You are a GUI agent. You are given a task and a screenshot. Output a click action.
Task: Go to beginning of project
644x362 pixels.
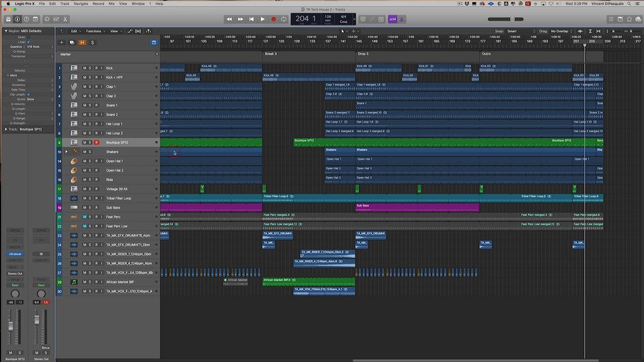[252, 19]
